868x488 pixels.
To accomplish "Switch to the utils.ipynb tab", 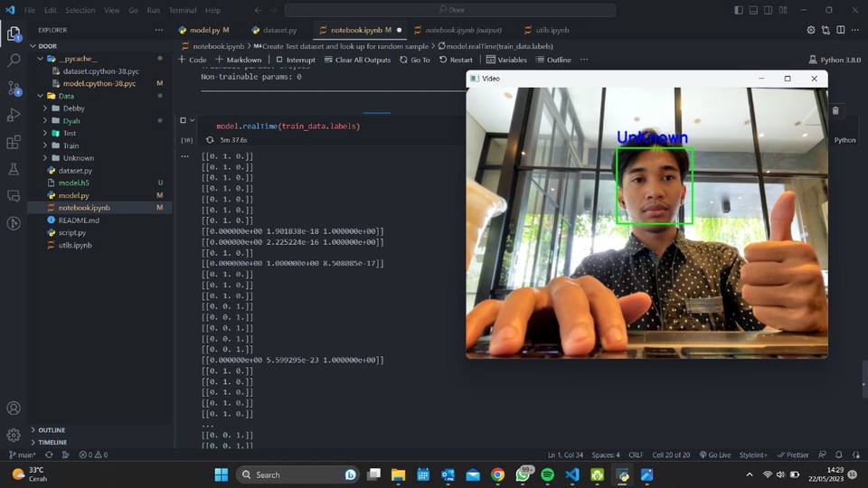I will pos(552,30).
